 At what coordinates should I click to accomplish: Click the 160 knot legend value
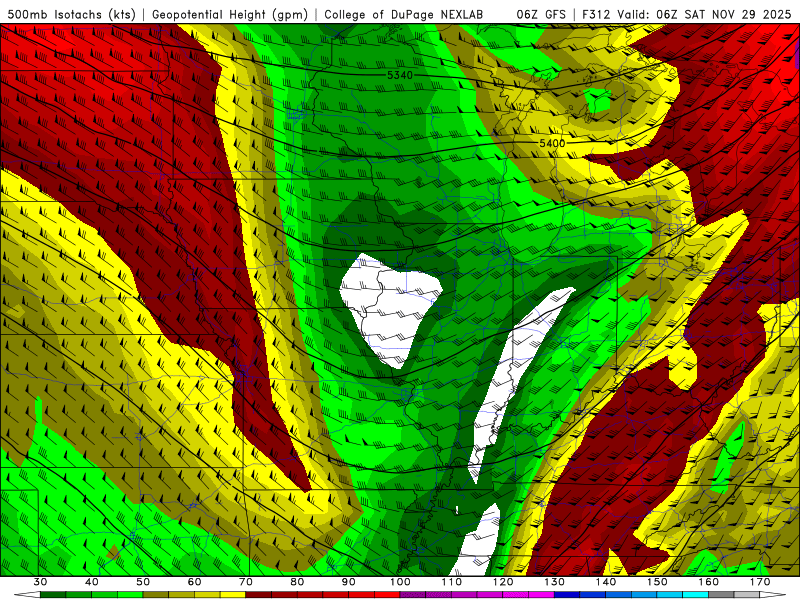pyautogui.click(x=709, y=582)
